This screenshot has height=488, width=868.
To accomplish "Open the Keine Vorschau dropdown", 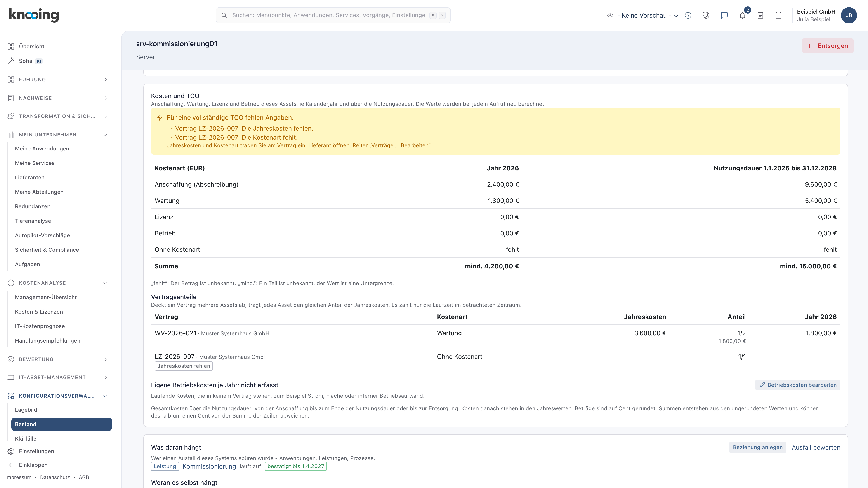I will 647,16.
